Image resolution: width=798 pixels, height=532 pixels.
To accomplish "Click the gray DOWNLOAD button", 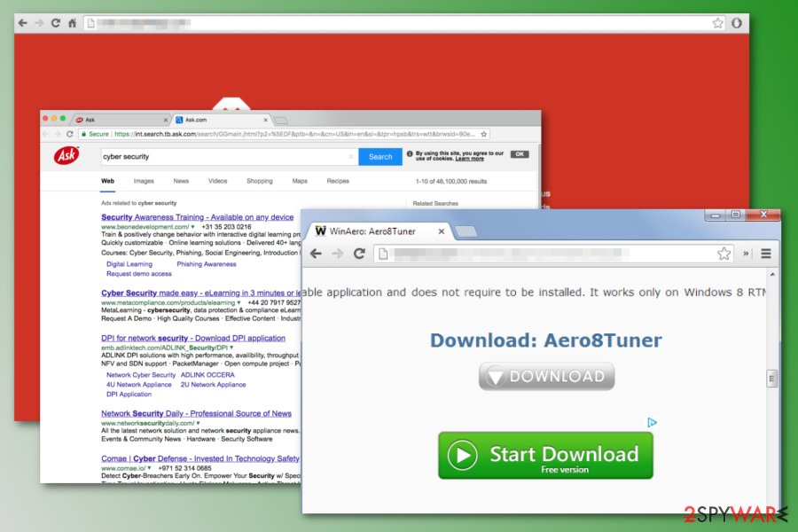I will (x=546, y=376).
